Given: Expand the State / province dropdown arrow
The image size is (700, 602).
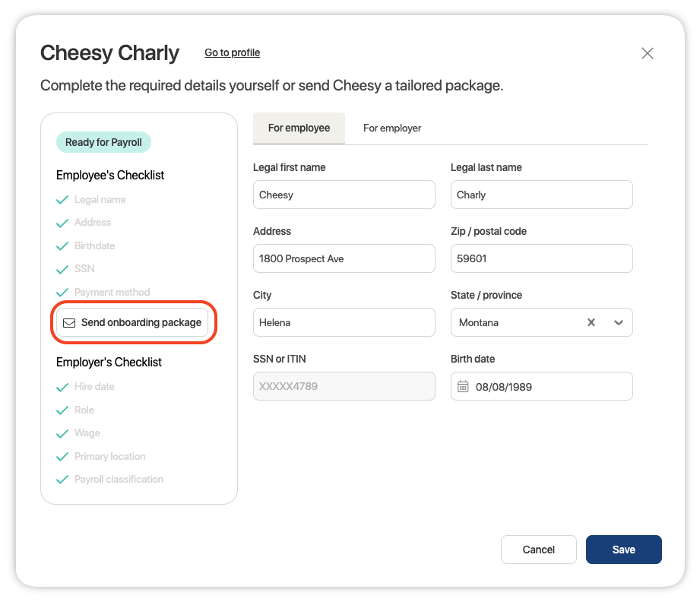Looking at the screenshot, I should coord(619,322).
